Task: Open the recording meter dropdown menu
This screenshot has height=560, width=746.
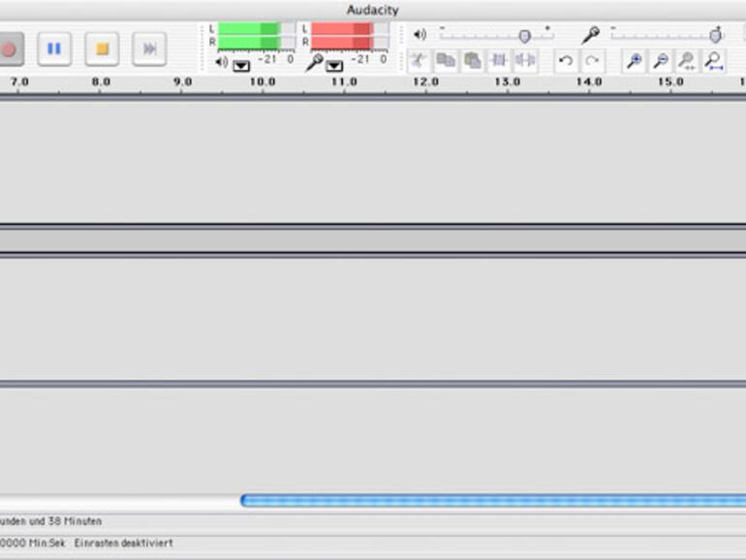Action: click(x=334, y=66)
